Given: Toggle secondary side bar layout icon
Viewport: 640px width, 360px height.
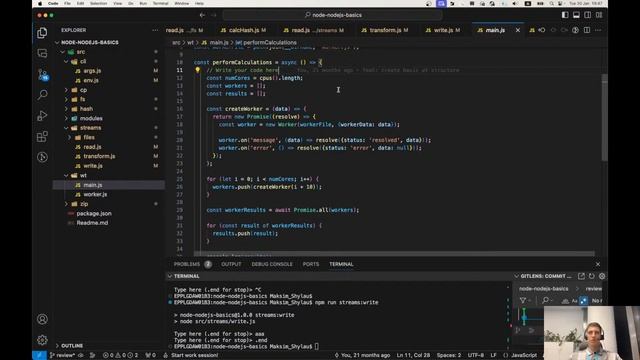Looking at the screenshot, I should coord(587,15).
